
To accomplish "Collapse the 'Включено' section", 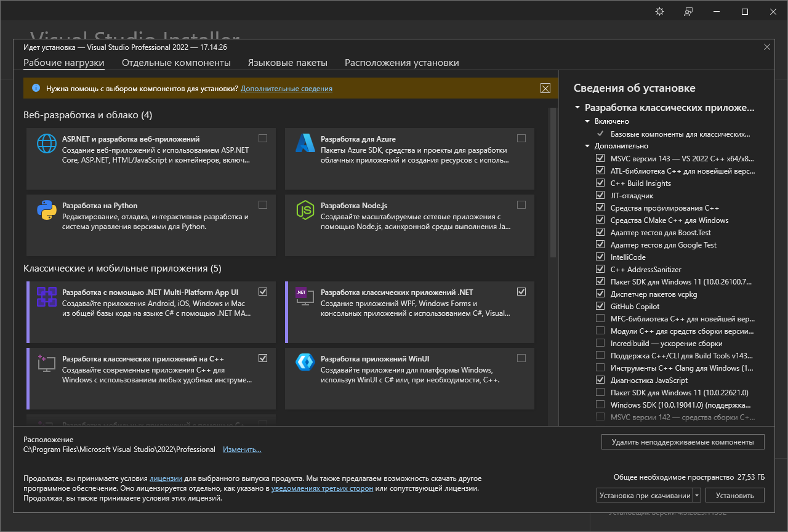I will click(588, 121).
